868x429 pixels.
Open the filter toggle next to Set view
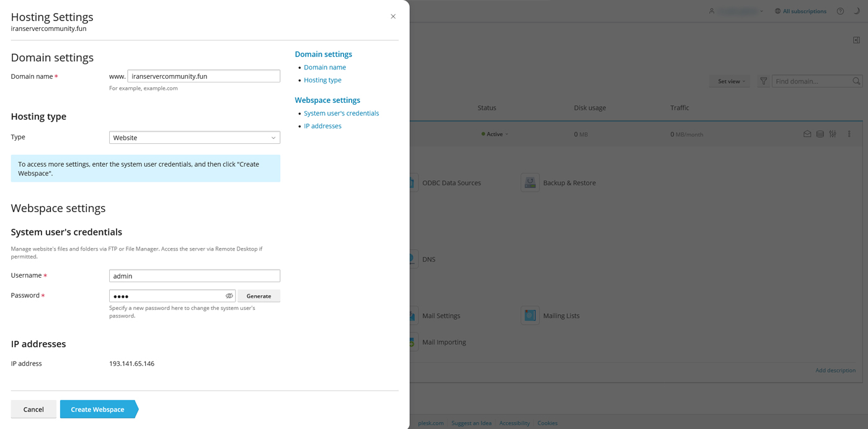pyautogui.click(x=763, y=81)
